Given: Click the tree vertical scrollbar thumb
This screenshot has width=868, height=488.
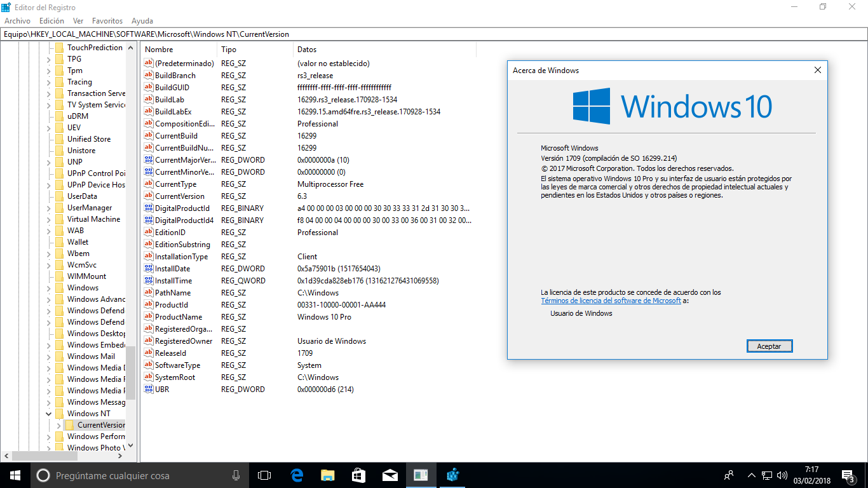Looking at the screenshot, I should pyautogui.click(x=130, y=373).
